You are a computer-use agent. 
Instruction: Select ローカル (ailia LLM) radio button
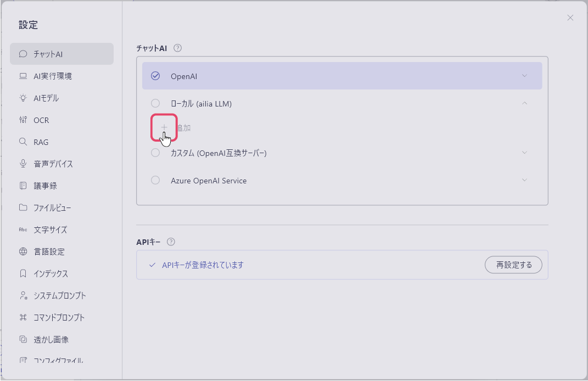tap(155, 103)
